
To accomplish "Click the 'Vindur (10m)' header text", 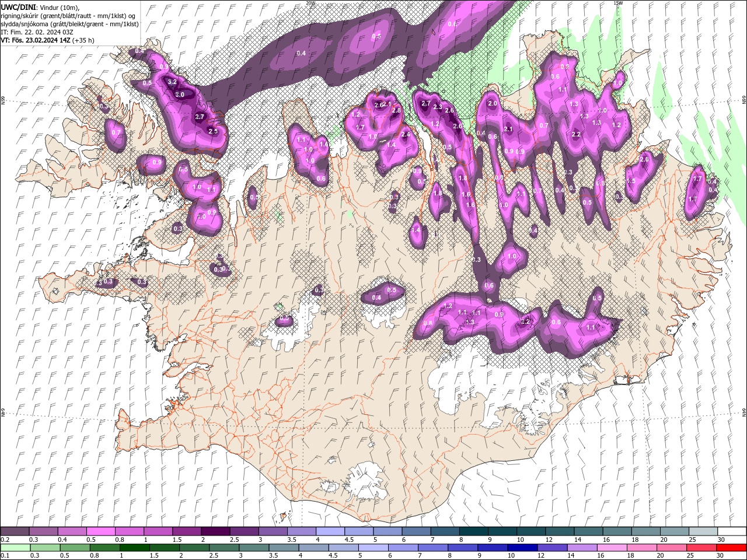I will pos(60,7).
